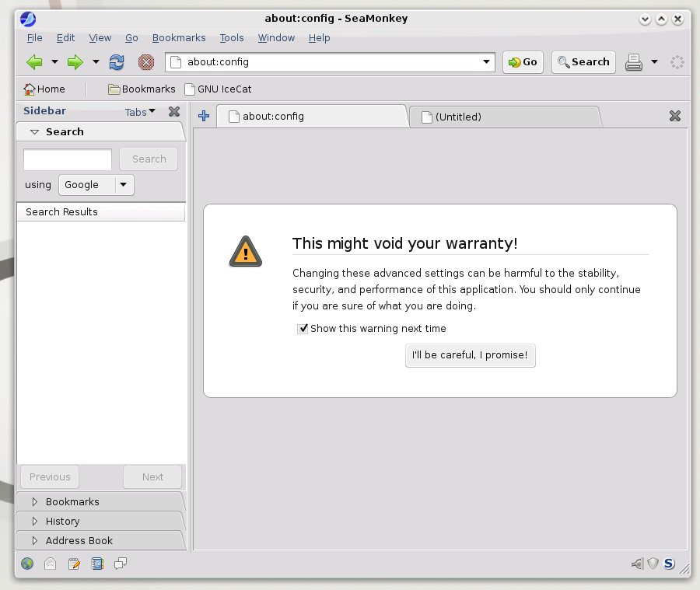
Task: Open the back button history dropdown
Action: (x=54, y=61)
